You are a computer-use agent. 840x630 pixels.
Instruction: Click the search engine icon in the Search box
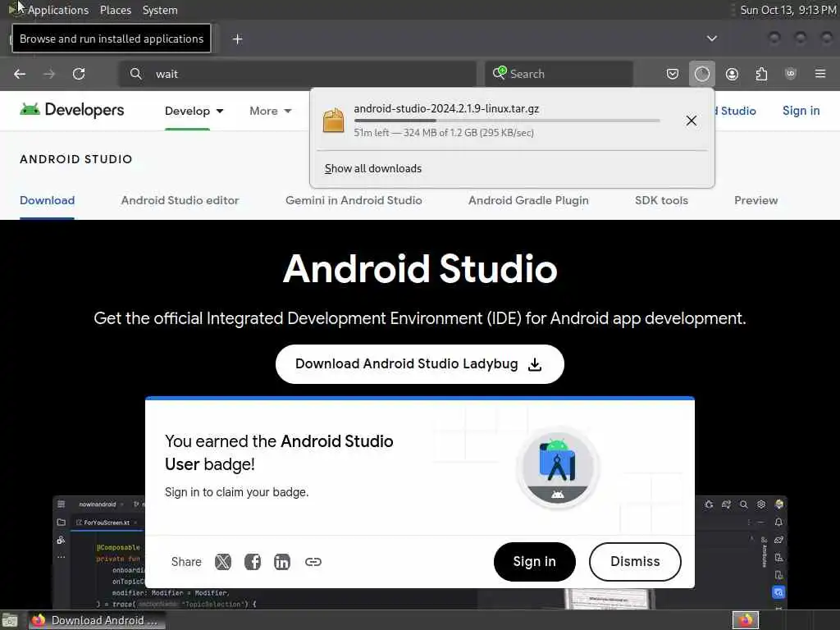coord(500,73)
